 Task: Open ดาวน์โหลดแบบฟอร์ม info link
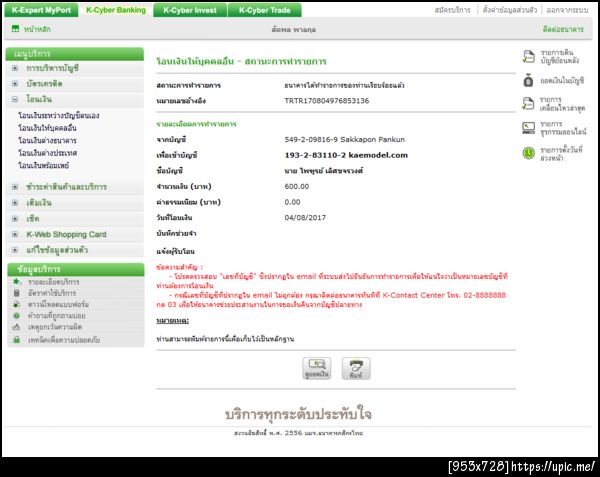point(58,304)
